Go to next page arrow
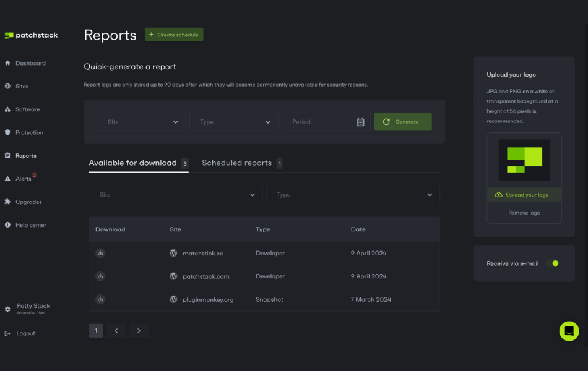Screen dimensions: 588x371 [139, 331]
